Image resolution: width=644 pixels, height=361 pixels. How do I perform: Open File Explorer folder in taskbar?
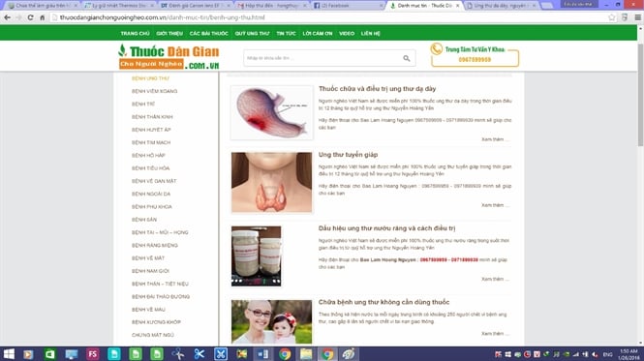click(306, 353)
